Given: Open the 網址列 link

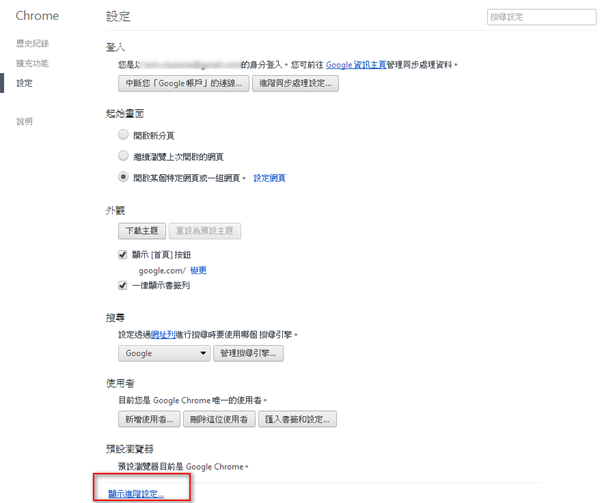Looking at the screenshot, I should 163,335.
